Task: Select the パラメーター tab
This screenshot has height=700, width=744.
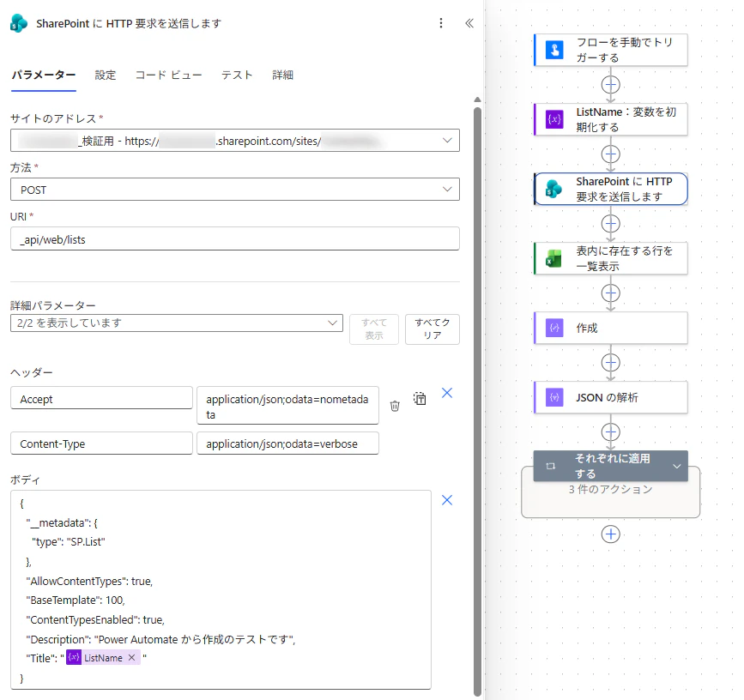Action: click(44, 75)
